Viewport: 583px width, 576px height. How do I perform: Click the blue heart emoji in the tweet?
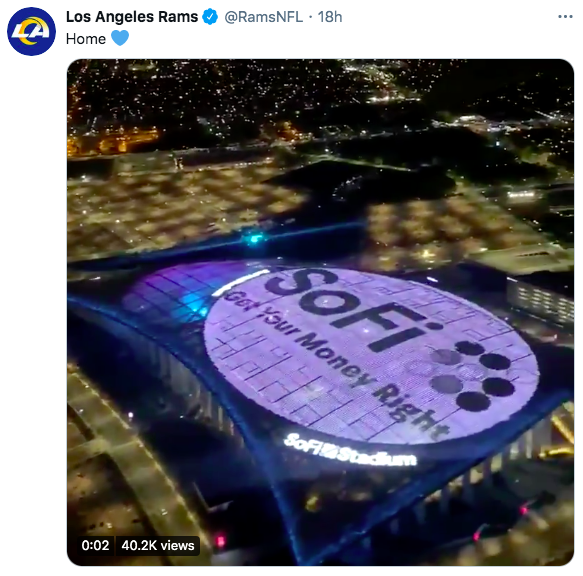point(120,38)
